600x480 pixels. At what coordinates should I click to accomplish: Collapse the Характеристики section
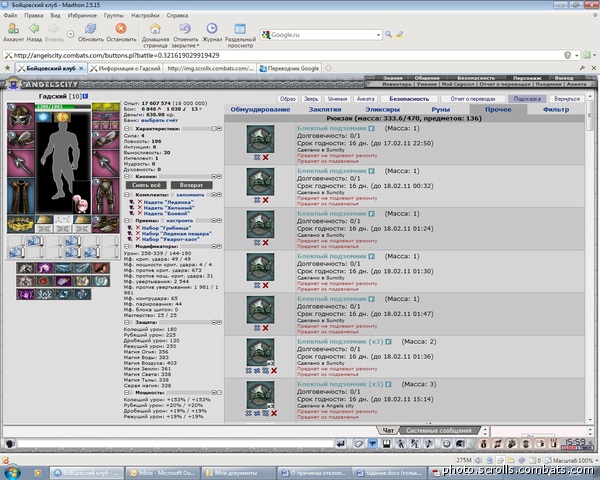pos(127,129)
